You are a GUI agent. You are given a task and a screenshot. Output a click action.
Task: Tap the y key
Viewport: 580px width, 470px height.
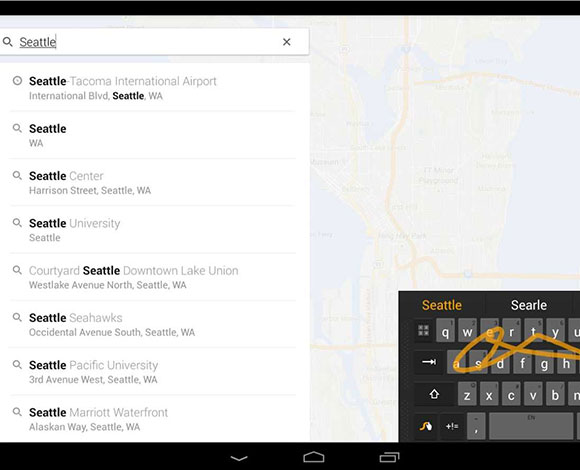tap(555, 331)
